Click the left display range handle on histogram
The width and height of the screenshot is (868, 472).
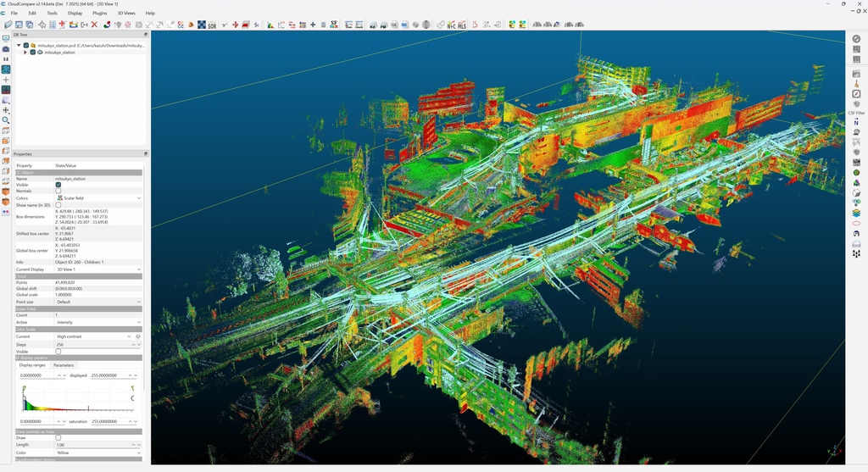pyautogui.click(x=25, y=388)
